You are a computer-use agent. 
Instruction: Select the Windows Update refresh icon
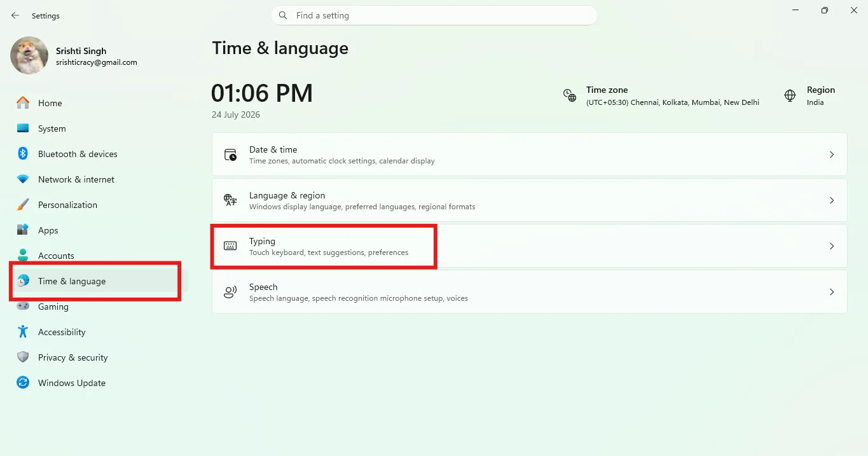coord(23,382)
